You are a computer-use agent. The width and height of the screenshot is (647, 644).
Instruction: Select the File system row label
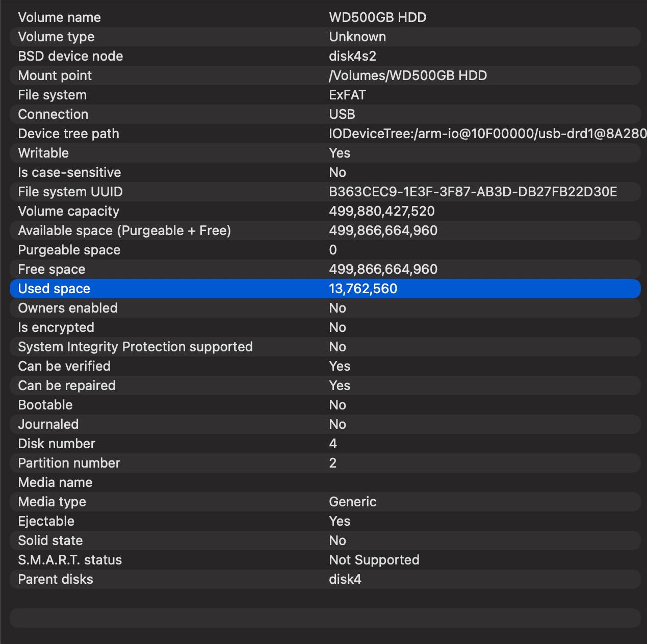pyautogui.click(x=52, y=95)
